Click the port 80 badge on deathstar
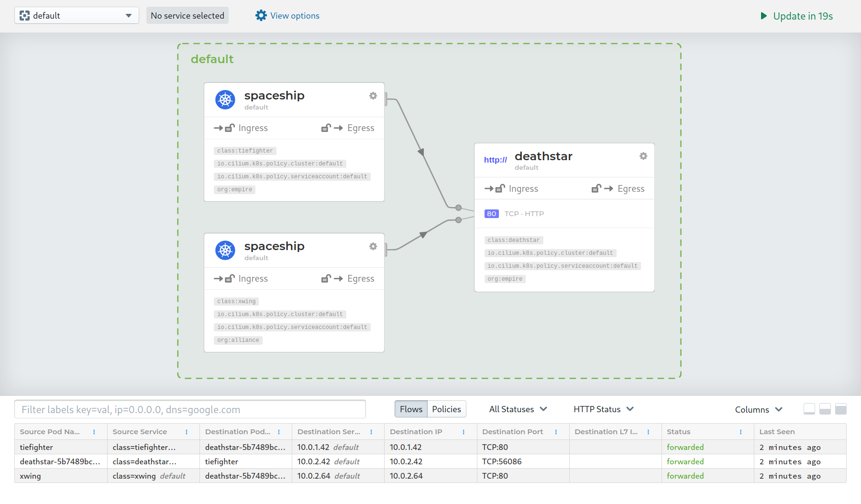 [491, 213]
